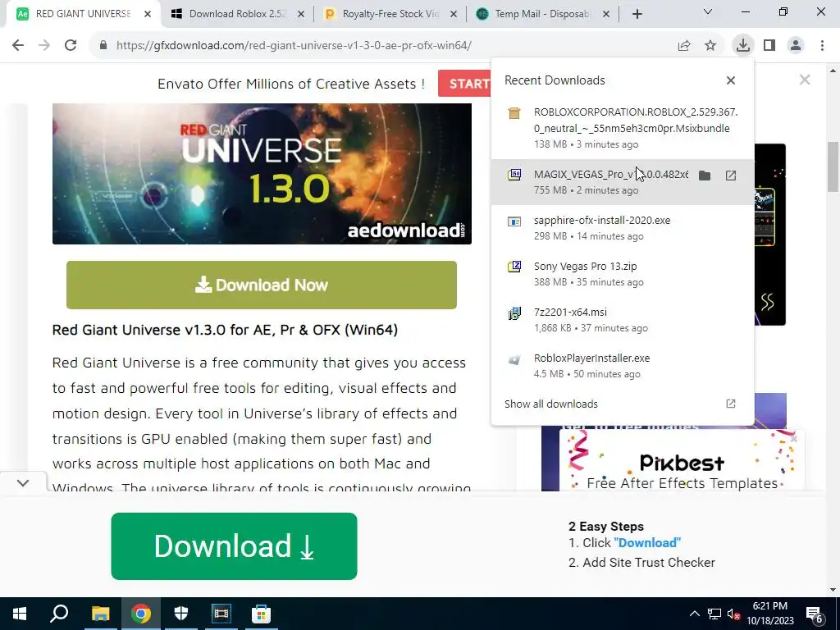This screenshot has width=840, height=630.
Task: Click the forward navigation arrow
Action: click(x=44, y=46)
